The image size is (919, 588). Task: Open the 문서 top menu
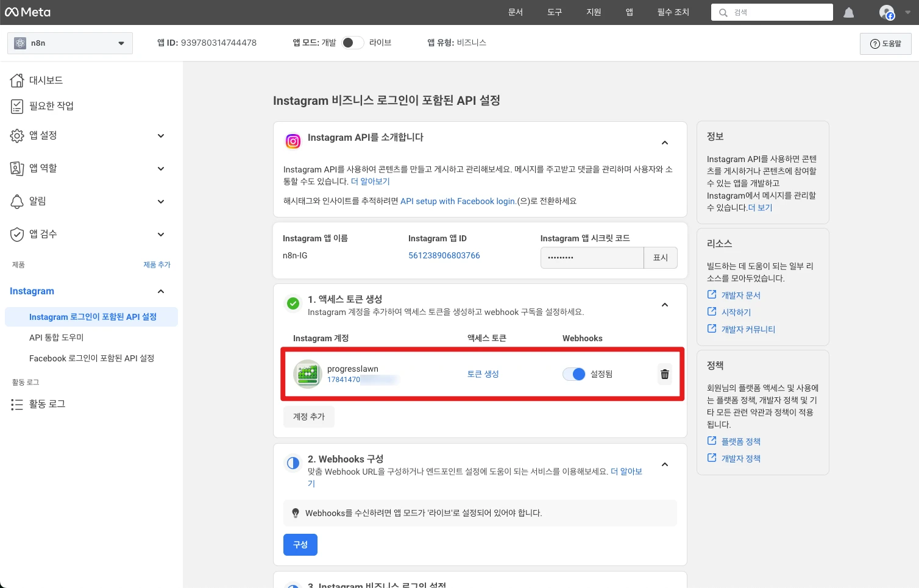click(x=516, y=12)
